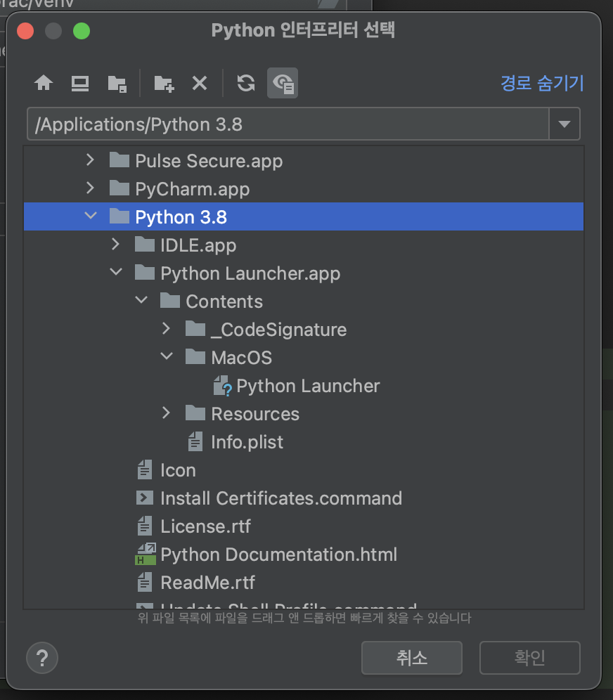Screen dimensions: 613x700
Task: Collapse the MacOS folder chevron
Action: (167, 356)
